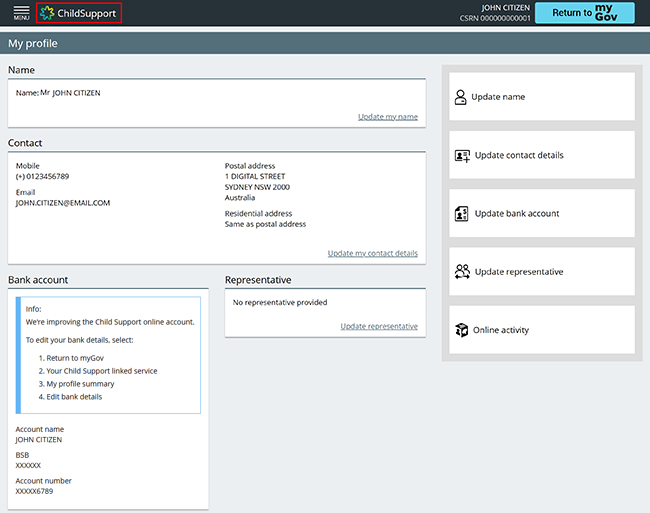
Task: Follow the Update representative link
Action: [379, 326]
